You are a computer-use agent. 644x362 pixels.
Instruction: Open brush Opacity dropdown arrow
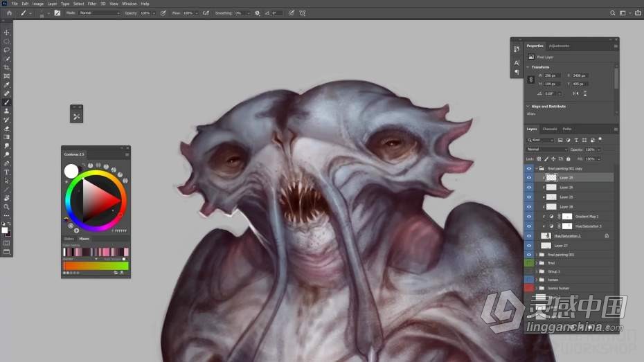[154, 13]
